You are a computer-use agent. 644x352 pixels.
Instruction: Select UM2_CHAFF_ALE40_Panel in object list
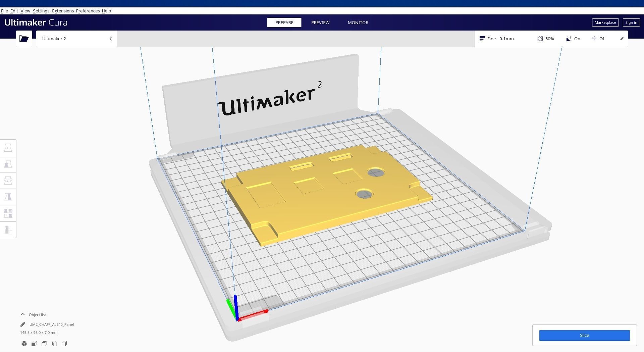pyautogui.click(x=52, y=324)
